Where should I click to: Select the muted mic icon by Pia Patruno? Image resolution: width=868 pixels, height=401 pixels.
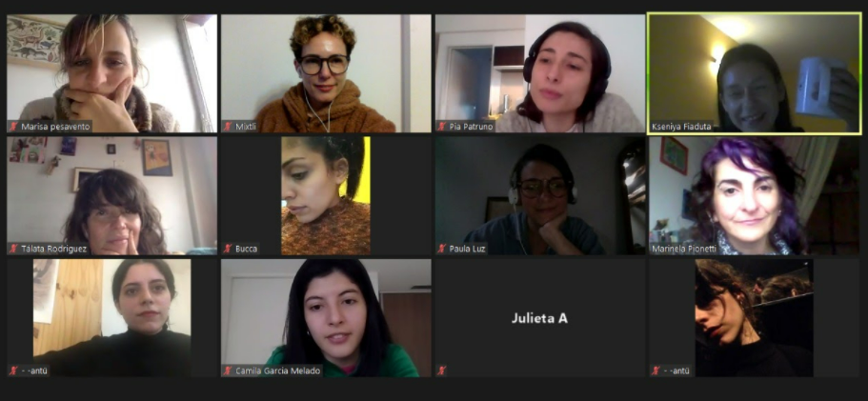coord(442,127)
